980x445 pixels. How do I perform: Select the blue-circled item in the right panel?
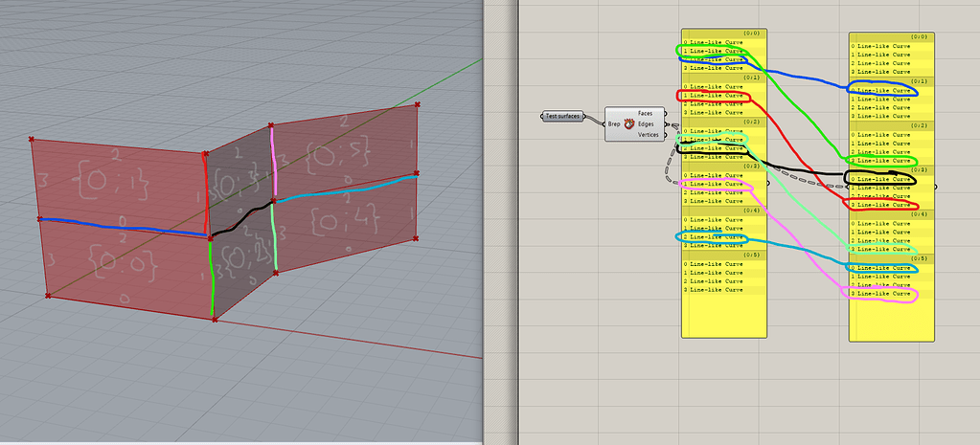coord(883,90)
